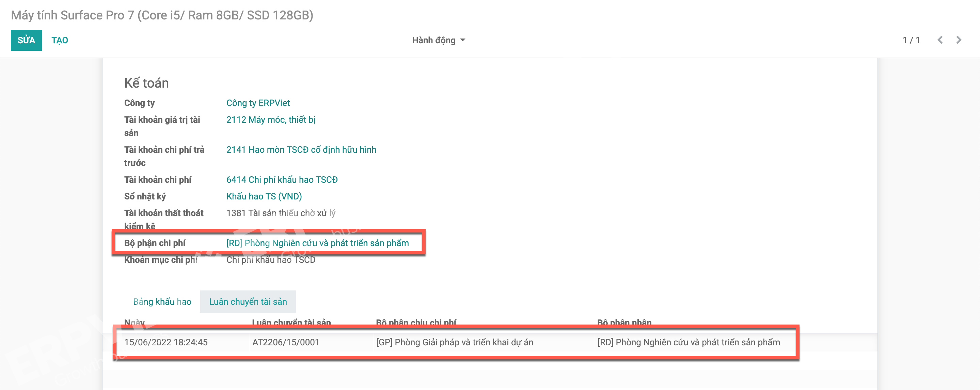This screenshot has width=980, height=390.
Task: Click the Công ty field label
Action: (139, 103)
